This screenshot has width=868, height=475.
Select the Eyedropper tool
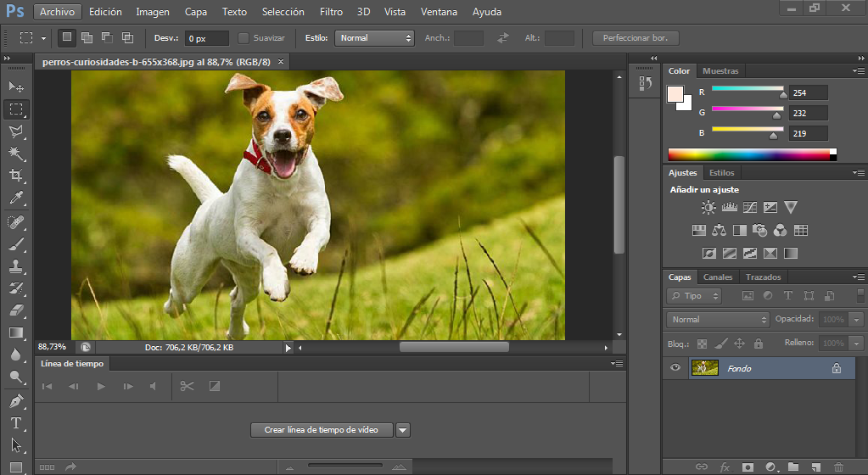16,198
